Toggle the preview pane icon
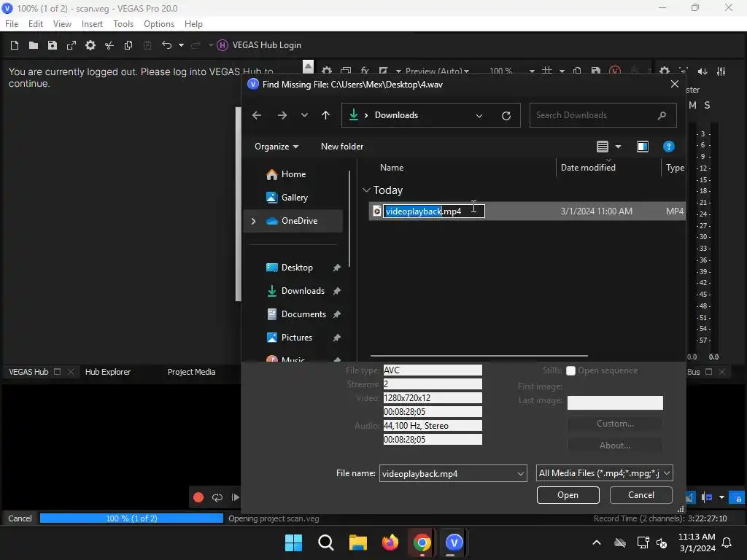 click(x=643, y=147)
